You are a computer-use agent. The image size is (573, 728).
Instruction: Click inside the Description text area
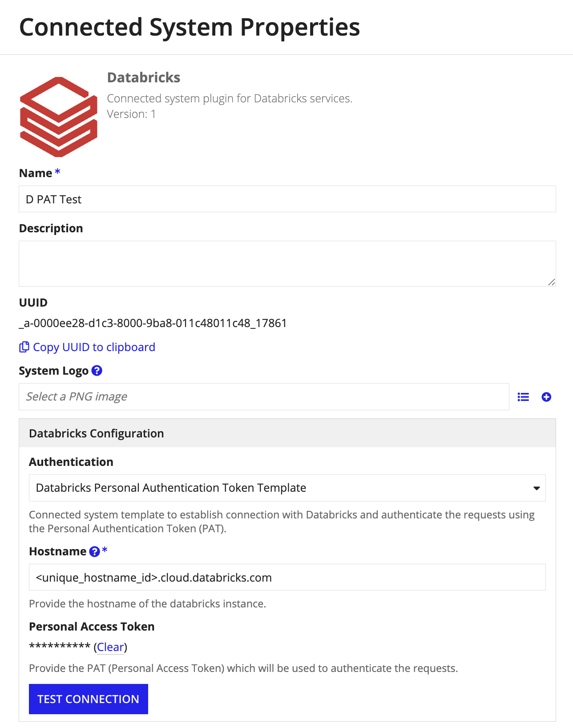(x=287, y=263)
